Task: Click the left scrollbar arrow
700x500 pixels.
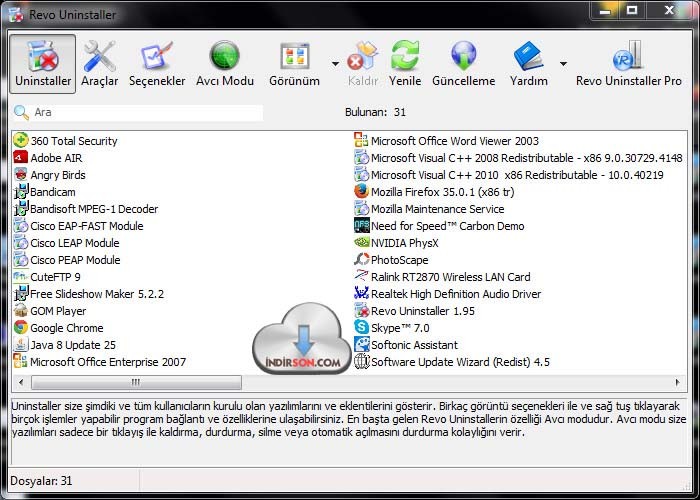Action: tap(21, 382)
